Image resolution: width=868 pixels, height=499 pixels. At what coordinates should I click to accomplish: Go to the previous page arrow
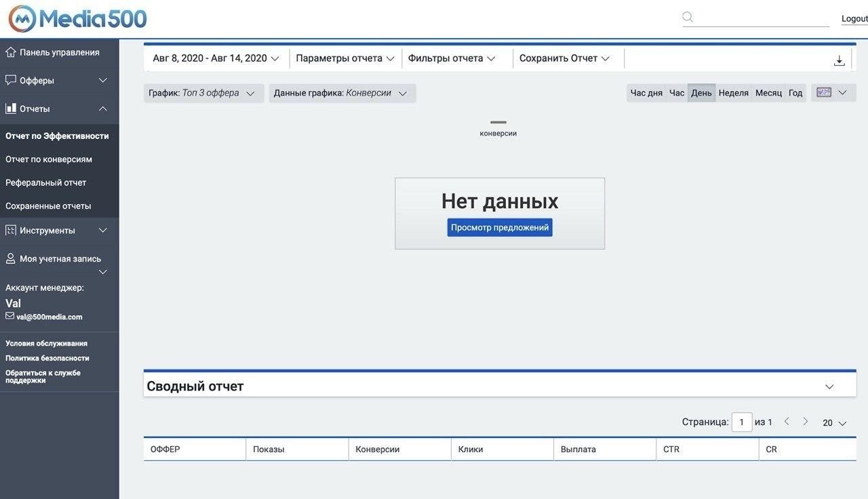(x=787, y=422)
